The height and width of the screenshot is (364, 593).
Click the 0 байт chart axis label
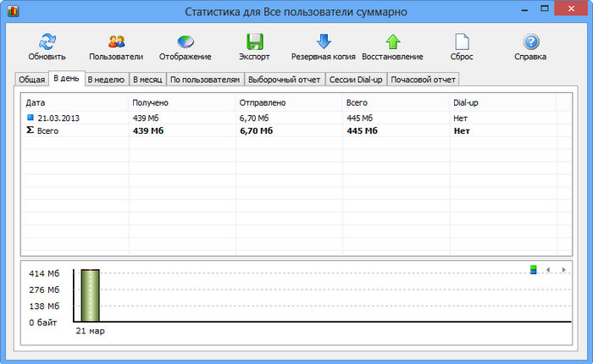42,323
